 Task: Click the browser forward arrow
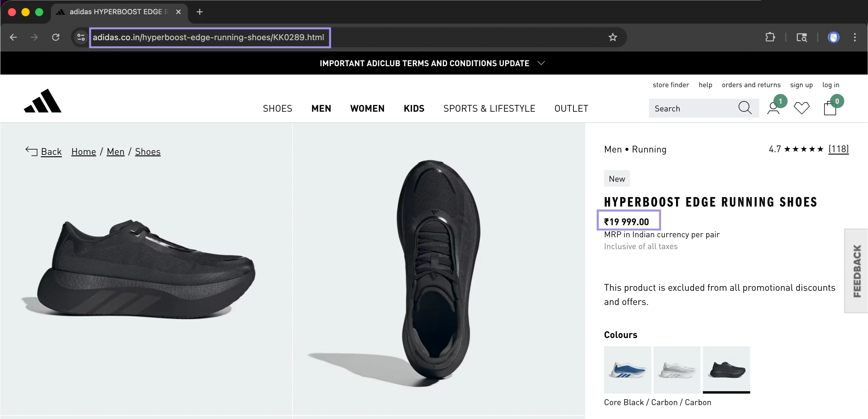click(x=34, y=37)
